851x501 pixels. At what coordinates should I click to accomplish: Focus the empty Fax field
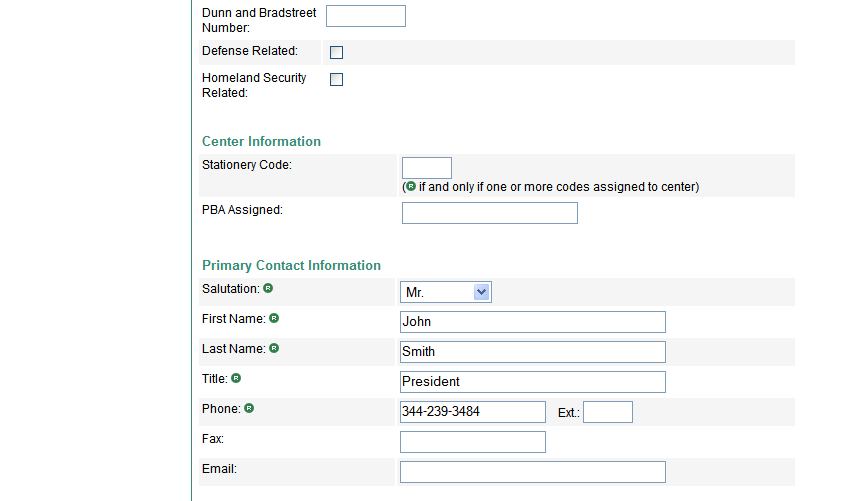[473, 442]
